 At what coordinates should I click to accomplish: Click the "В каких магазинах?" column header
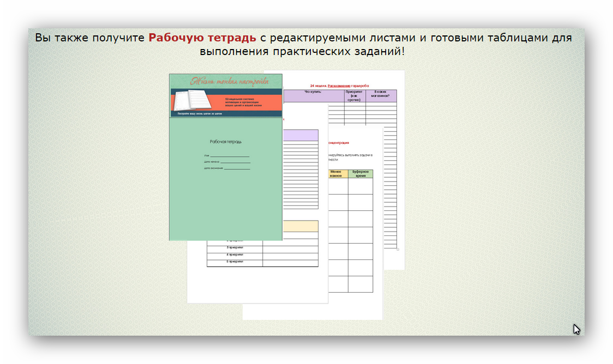pos(381,94)
